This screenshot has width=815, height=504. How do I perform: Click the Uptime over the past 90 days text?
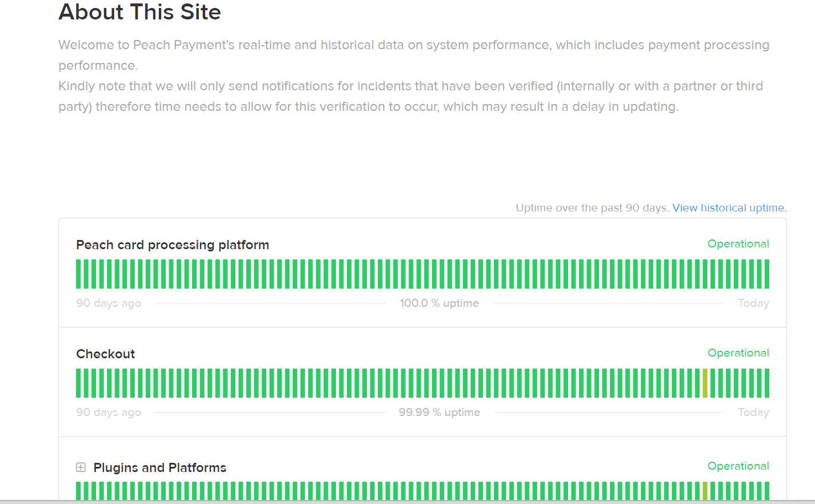[592, 208]
